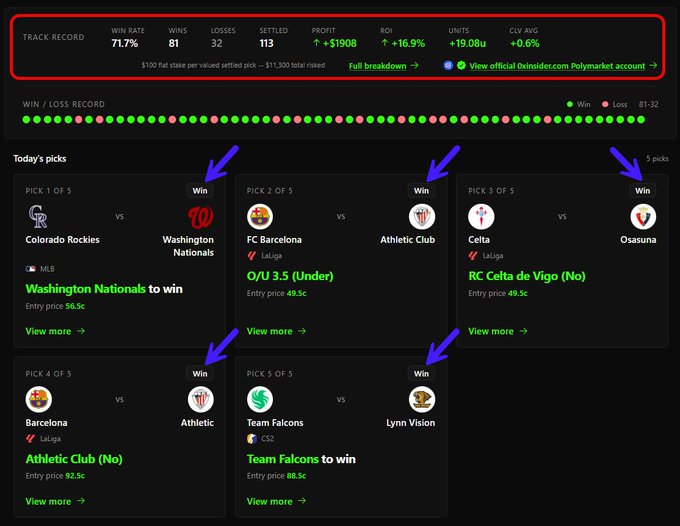680x526 pixels.
Task: Click the Win badge on Pick 2
Action: (421, 190)
